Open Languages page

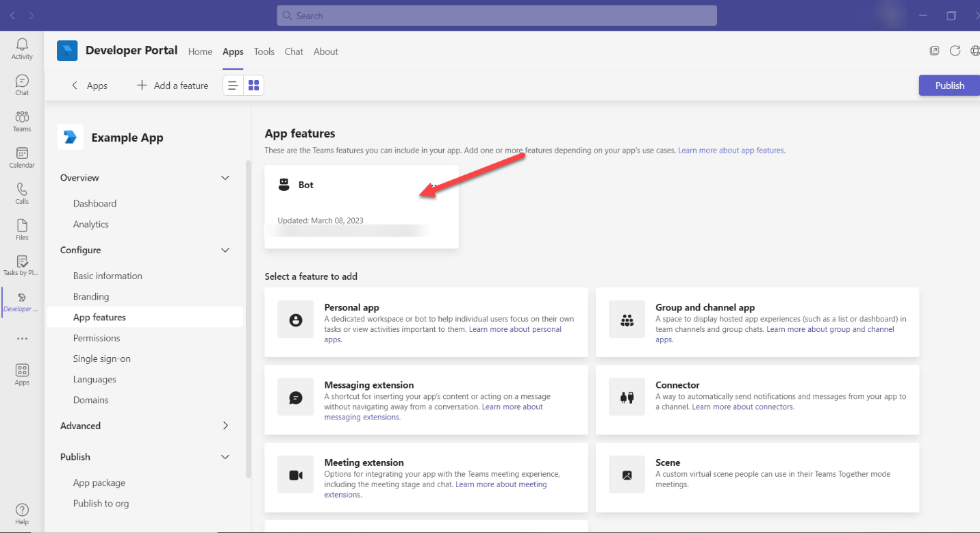95,379
